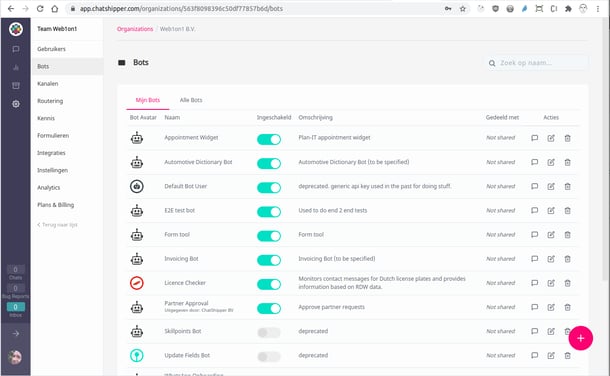Edit the E2E test bot
Screen dimensions: 610x376
[x=551, y=210]
